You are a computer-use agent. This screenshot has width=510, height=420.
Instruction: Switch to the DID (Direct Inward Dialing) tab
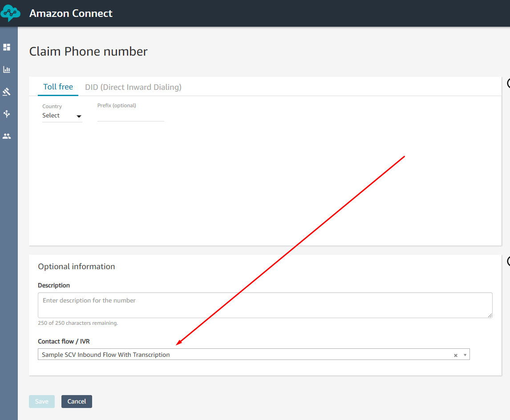pyautogui.click(x=134, y=87)
